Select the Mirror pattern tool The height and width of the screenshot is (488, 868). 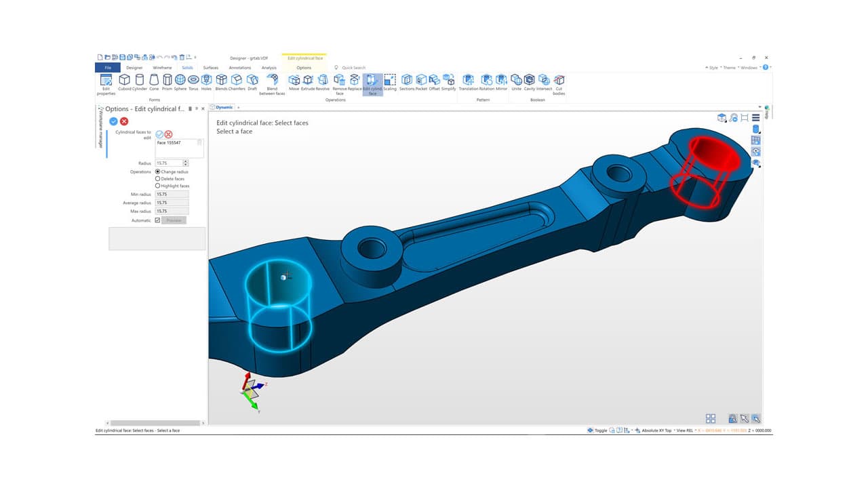point(502,79)
